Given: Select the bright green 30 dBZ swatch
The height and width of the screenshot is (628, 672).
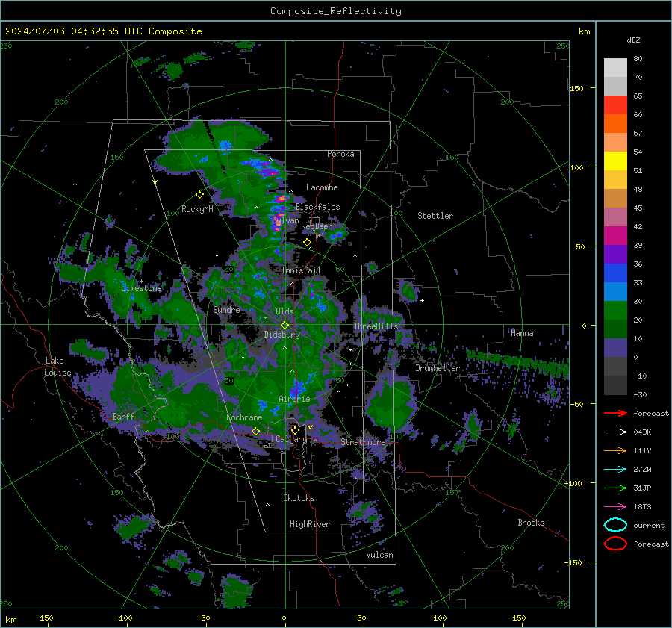Looking at the screenshot, I should click(x=615, y=311).
